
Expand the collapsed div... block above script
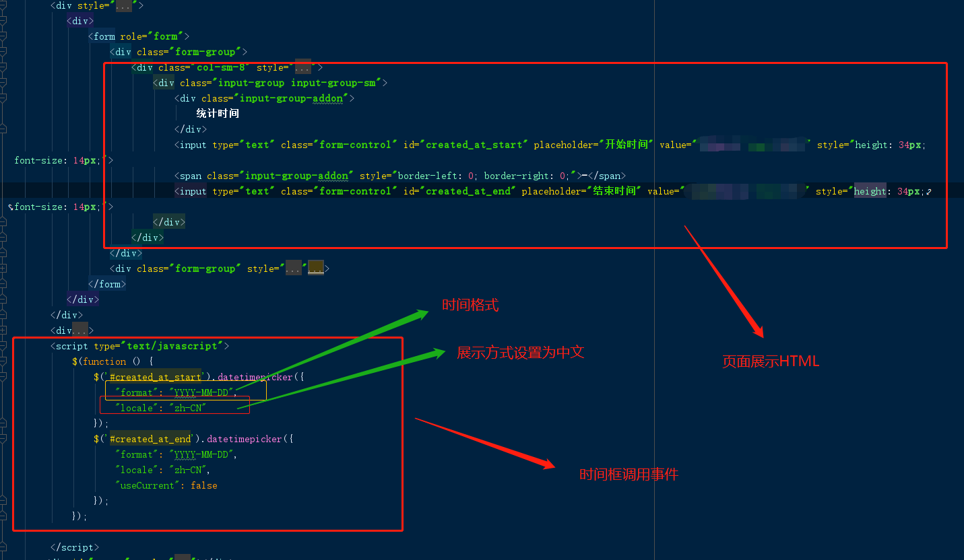pyautogui.click(x=80, y=330)
